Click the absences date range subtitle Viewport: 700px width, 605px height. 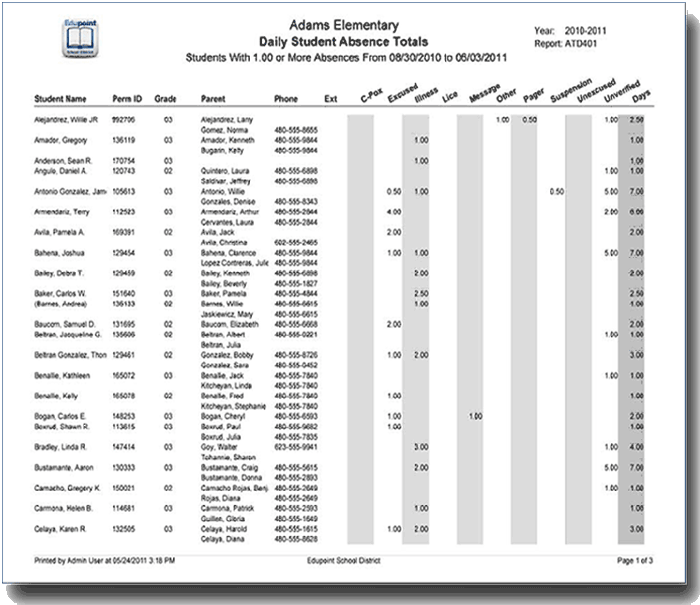click(x=346, y=58)
